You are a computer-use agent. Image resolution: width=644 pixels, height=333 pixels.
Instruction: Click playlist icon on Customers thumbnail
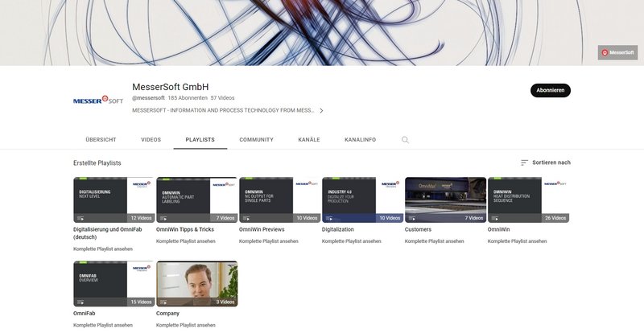point(412,218)
